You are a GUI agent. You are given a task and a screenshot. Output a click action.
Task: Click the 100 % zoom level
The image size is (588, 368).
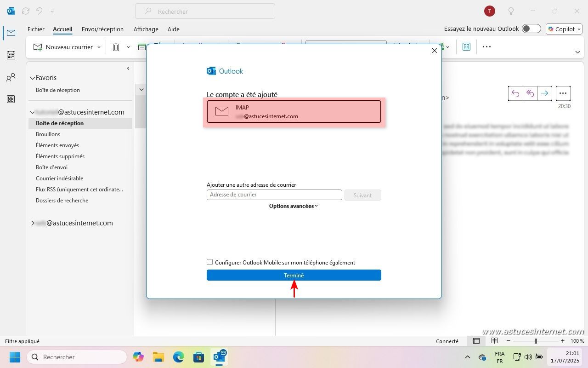(x=577, y=341)
